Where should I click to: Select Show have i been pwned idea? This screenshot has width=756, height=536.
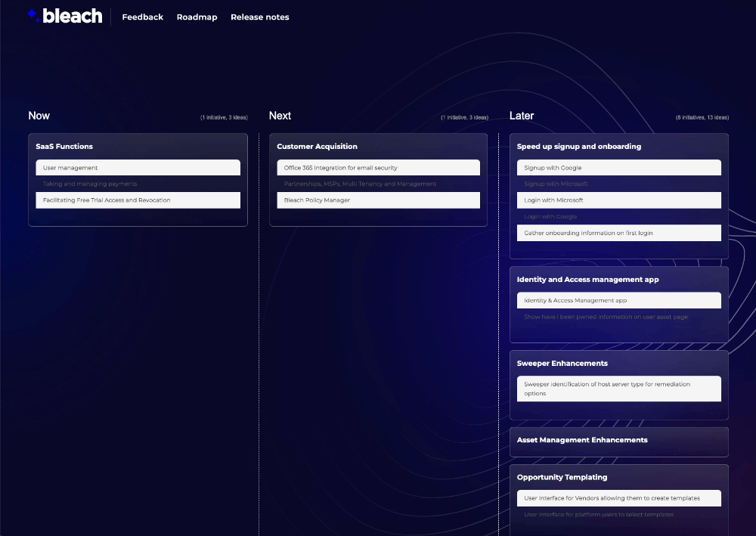(619, 317)
